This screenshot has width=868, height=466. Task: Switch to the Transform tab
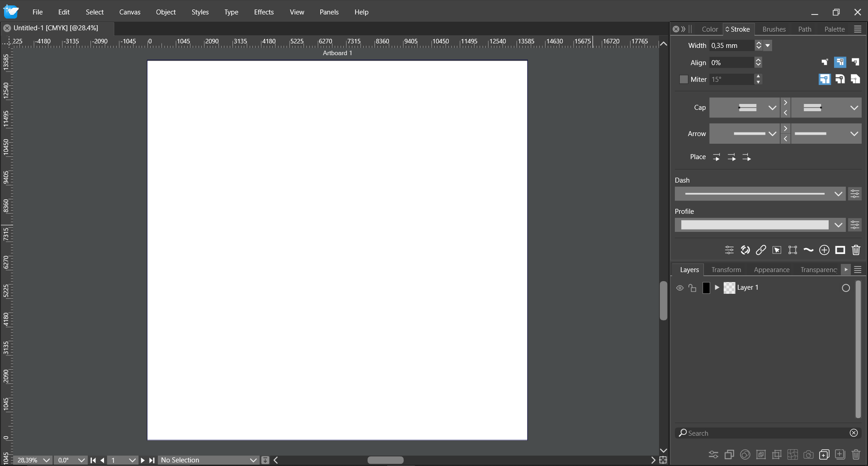(726, 270)
